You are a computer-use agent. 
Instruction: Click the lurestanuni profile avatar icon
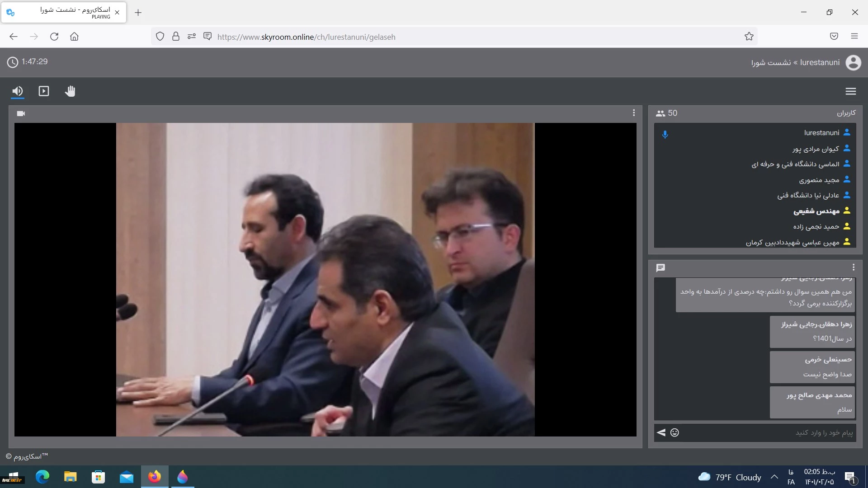click(853, 62)
